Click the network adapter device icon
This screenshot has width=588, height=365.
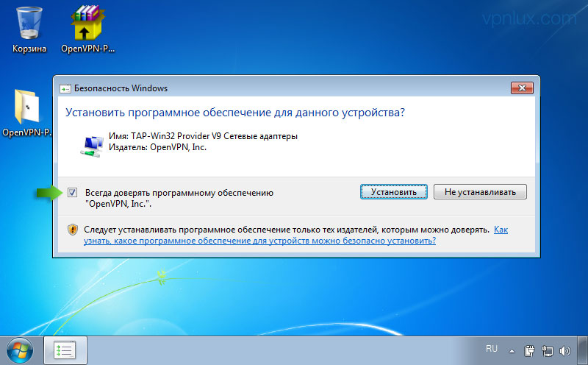(92, 146)
